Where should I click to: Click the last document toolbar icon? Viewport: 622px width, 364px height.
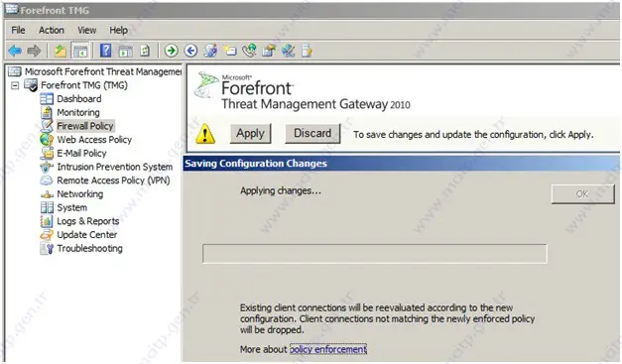tap(308, 51)
